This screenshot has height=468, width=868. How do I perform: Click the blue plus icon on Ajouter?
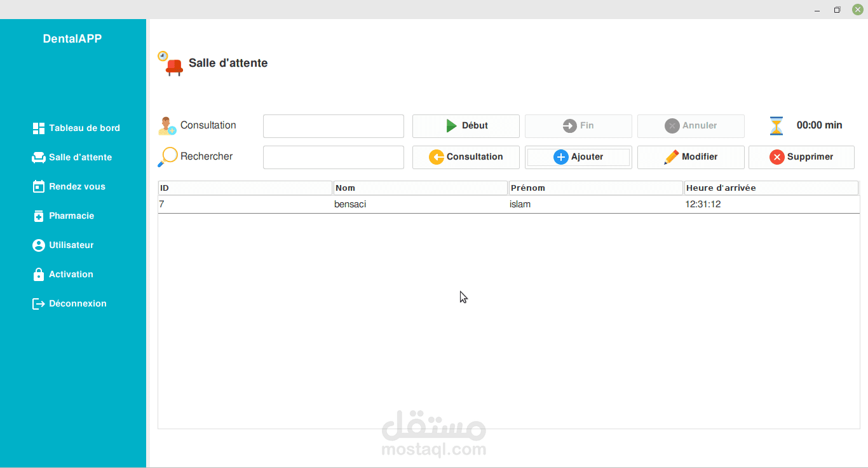560,157
